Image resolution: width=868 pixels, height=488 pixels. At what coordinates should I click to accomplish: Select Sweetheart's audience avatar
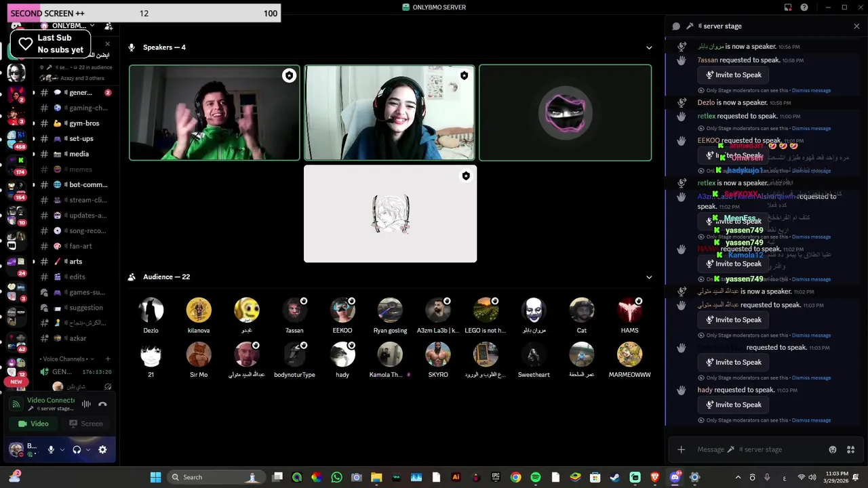(x=534, y=354)
